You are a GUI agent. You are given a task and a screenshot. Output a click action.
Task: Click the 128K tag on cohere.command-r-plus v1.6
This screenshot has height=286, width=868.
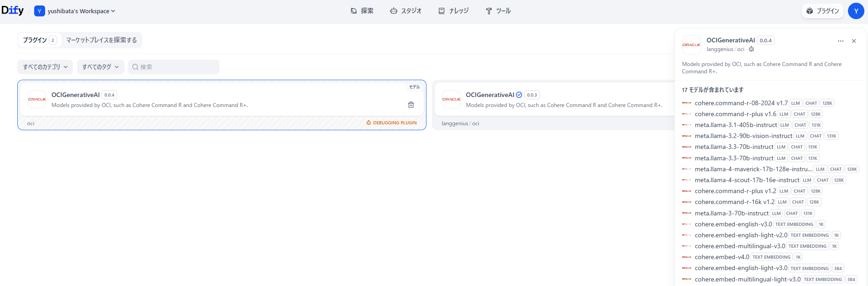[x=816, y=114]
